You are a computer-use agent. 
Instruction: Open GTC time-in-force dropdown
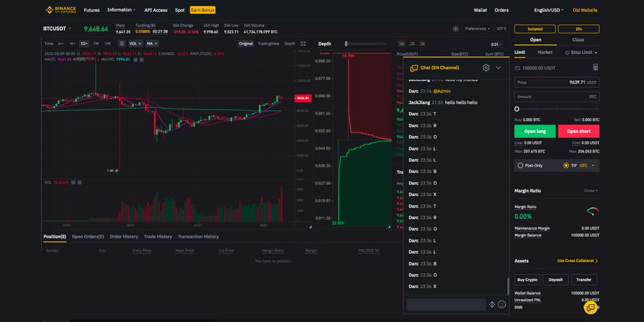587,165
